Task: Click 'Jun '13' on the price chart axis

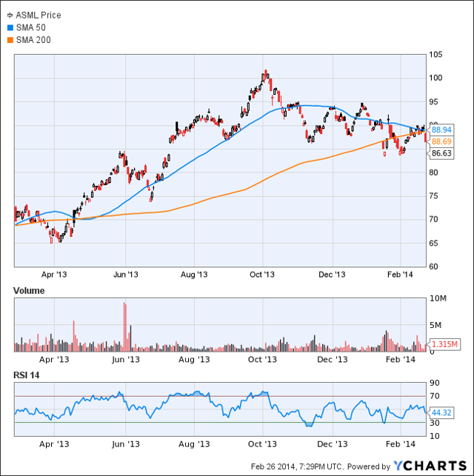Action: pyautogui.click(x=126, y=275)
